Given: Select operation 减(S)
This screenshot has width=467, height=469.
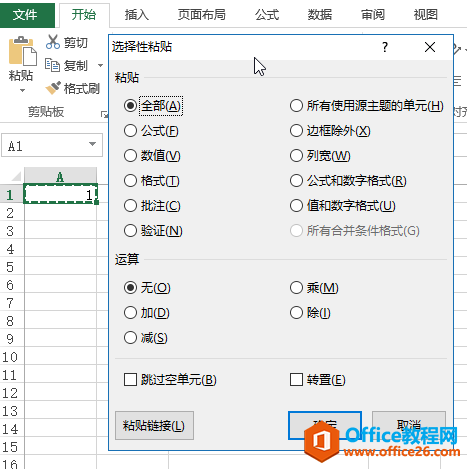Looking at the screenshot, I should coord(146,338).
